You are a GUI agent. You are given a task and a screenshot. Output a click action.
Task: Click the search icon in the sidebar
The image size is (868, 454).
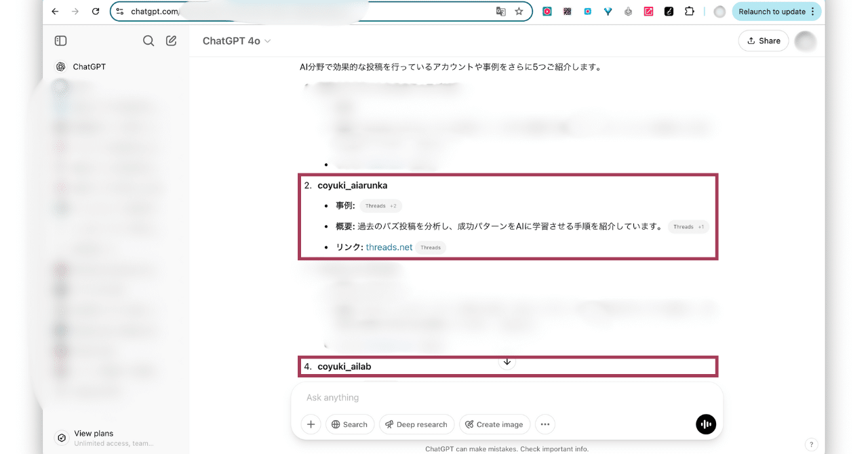(149, 41)
